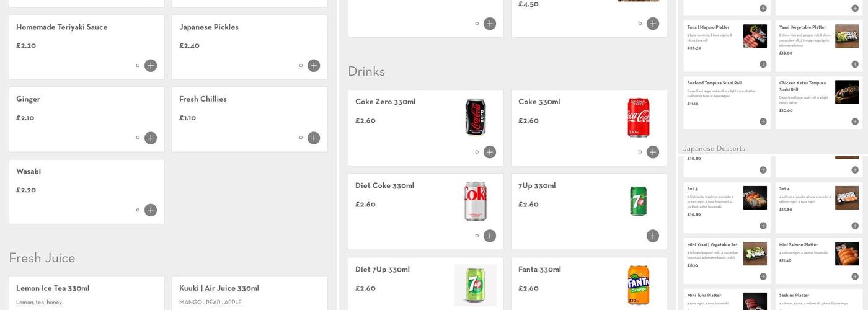This screenshot has height=310, width=868.
Task: Select Kuuki Air Juice 330ml title
Action: (219, 288)
